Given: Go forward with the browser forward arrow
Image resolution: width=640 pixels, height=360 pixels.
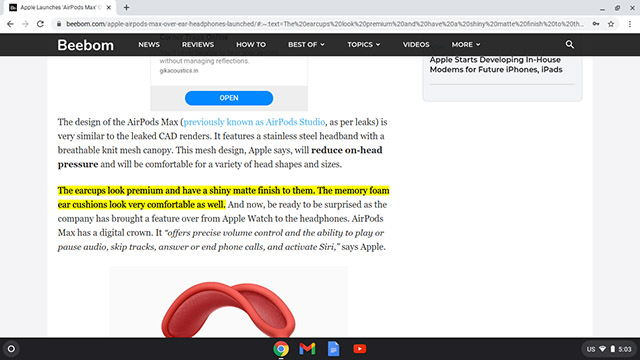Looking at the screenshot, I should 25,24.
